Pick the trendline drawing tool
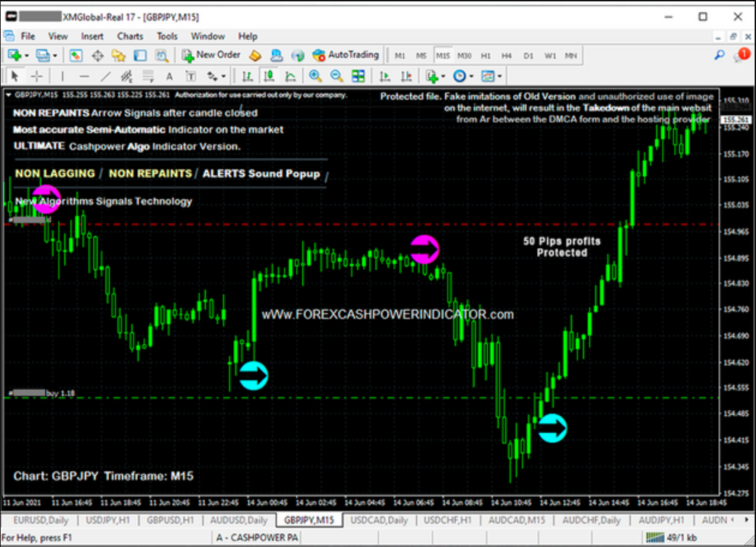The width and height of the screenshot is (756, 547). 105,76
